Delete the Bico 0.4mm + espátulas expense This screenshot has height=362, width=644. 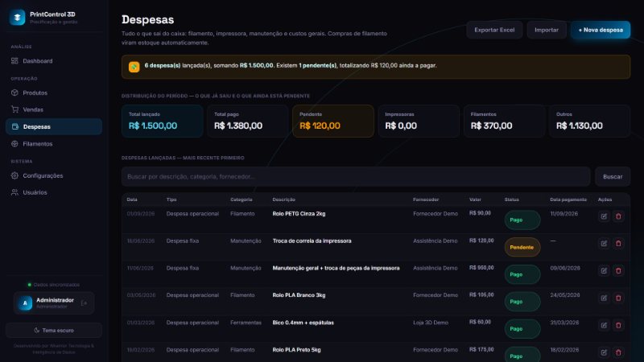(618, 326)
